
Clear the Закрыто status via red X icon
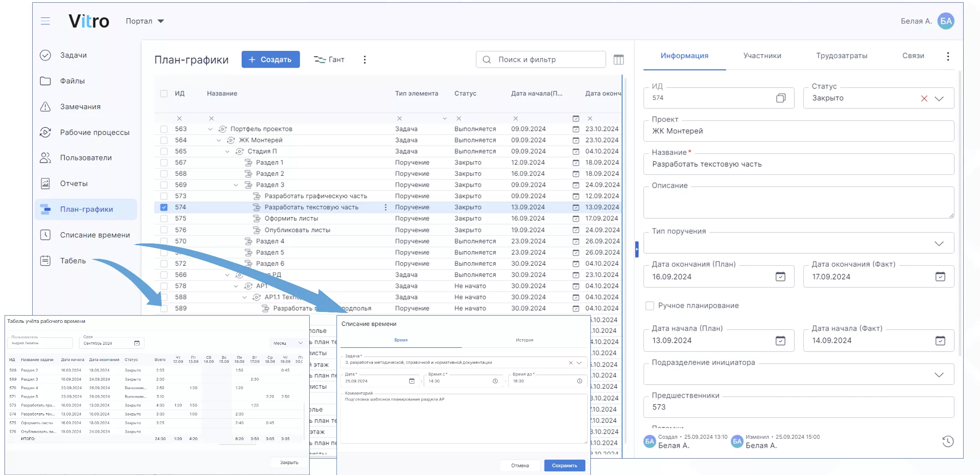click(x=925, y=98)
